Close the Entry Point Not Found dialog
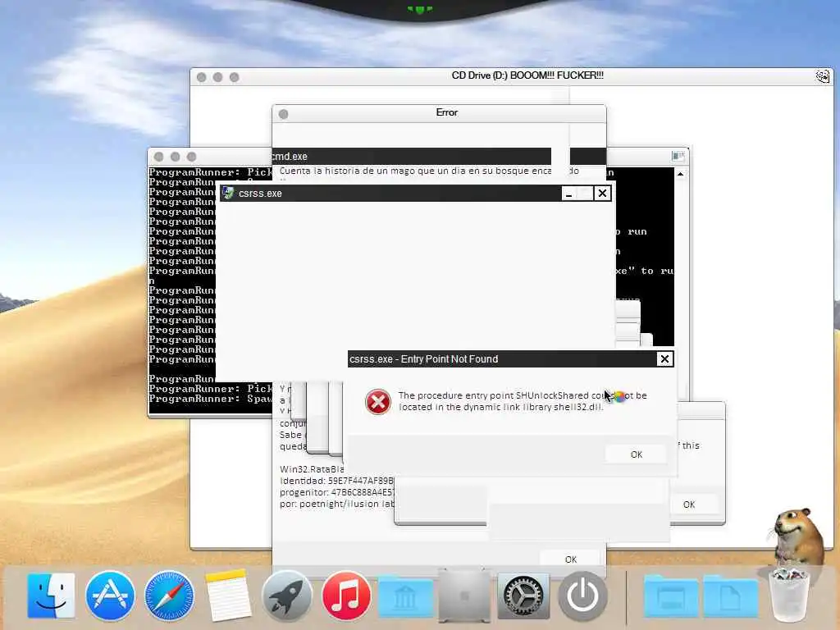 click(x=664, y=359)
